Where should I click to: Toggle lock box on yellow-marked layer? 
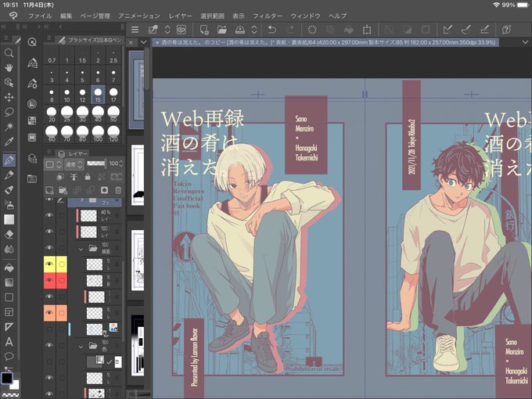(62, 264)
